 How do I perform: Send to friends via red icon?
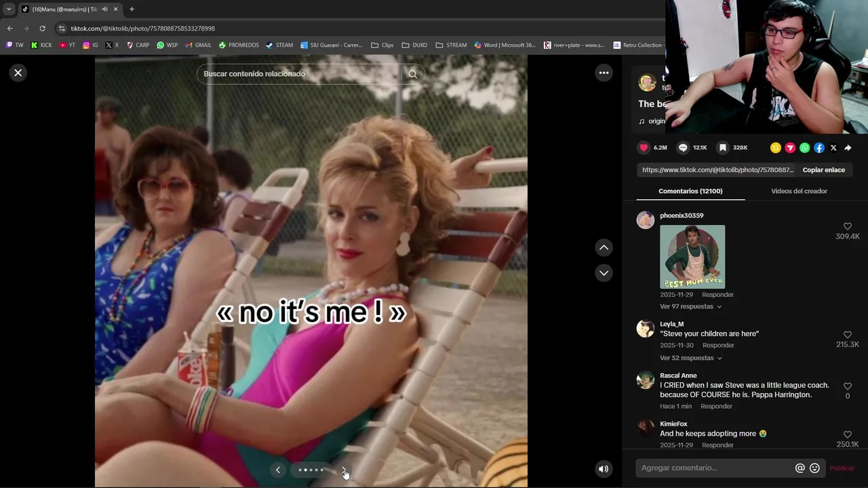tap(790, 148)
